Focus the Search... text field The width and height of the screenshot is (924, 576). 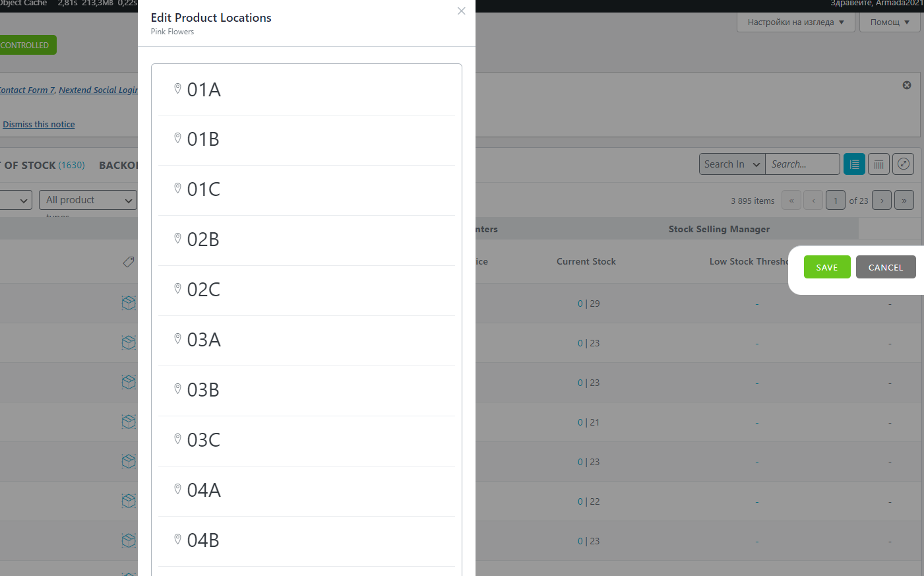(803, 164)
